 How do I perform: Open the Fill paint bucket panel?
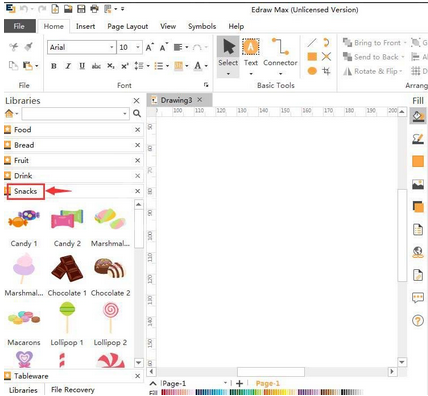coord(418,116)
